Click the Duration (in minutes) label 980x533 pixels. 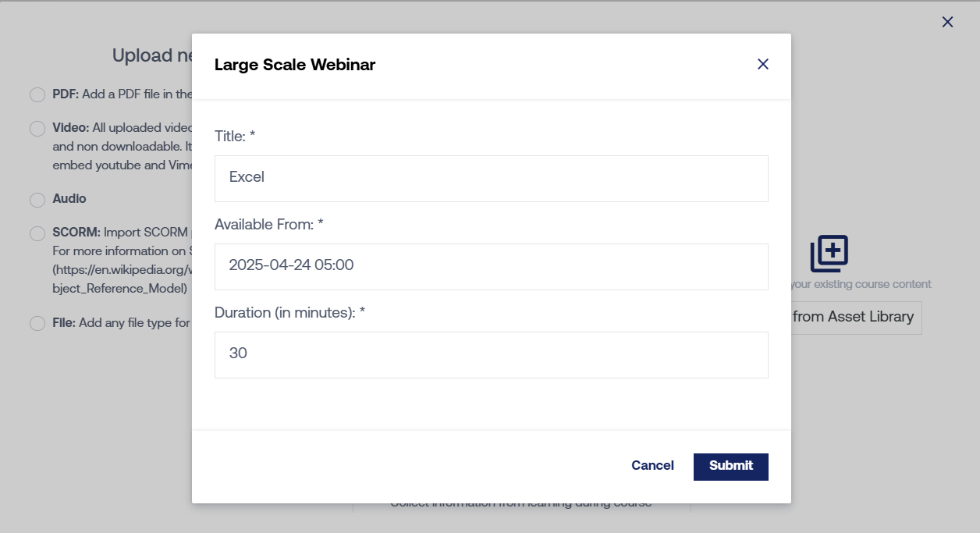click(289, 313)
